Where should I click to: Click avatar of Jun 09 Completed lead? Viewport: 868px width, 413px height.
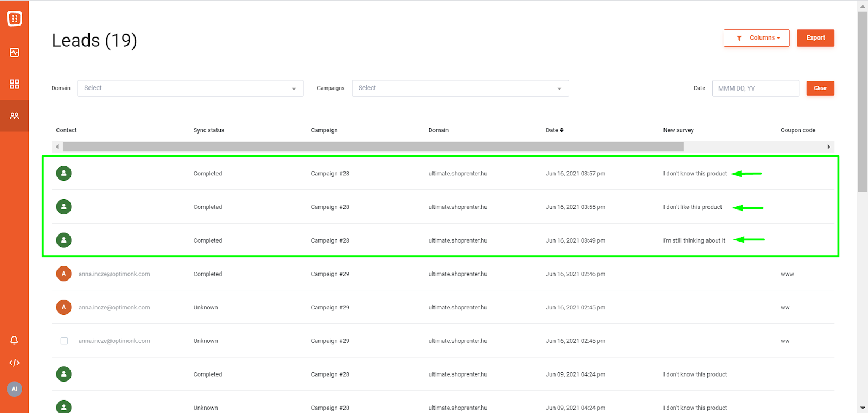[x=64, y=374]
